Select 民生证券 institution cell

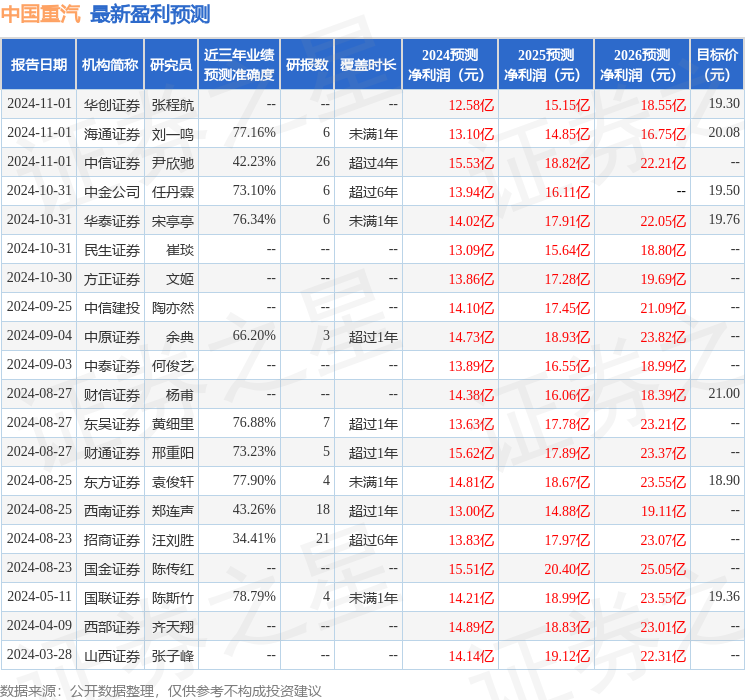click(112, 250)
